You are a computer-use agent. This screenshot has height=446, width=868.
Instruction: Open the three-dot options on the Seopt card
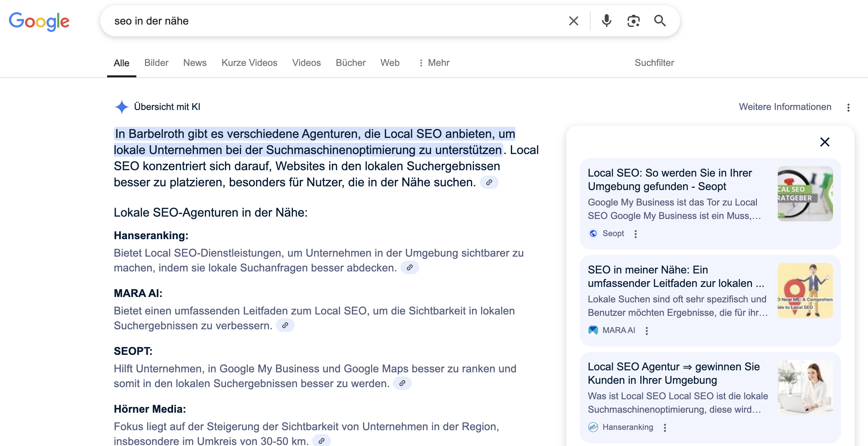[636, 233]
